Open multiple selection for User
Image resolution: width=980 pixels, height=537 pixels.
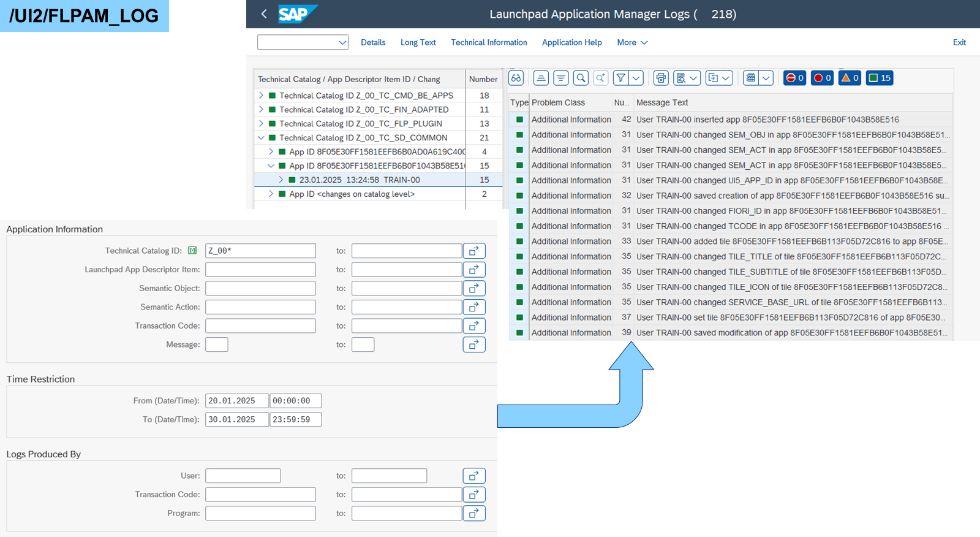[474, 476]
